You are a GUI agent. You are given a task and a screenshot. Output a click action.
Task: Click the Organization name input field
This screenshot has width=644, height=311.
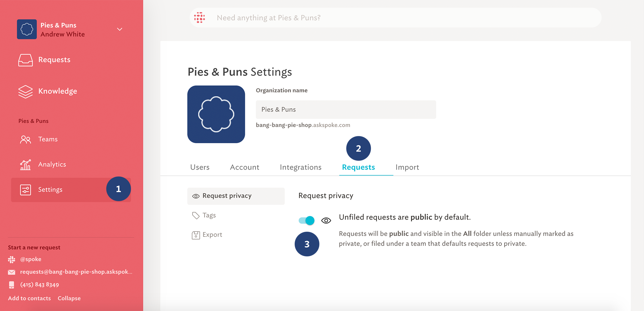(x=346, y=110)
